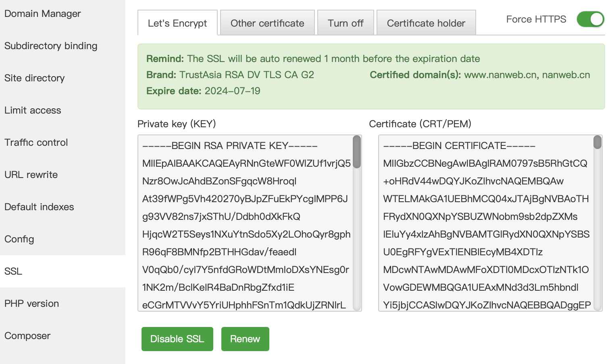Open the Other certificate tab
This screenshot has width=612, height=364.
(x=267, y=23)
